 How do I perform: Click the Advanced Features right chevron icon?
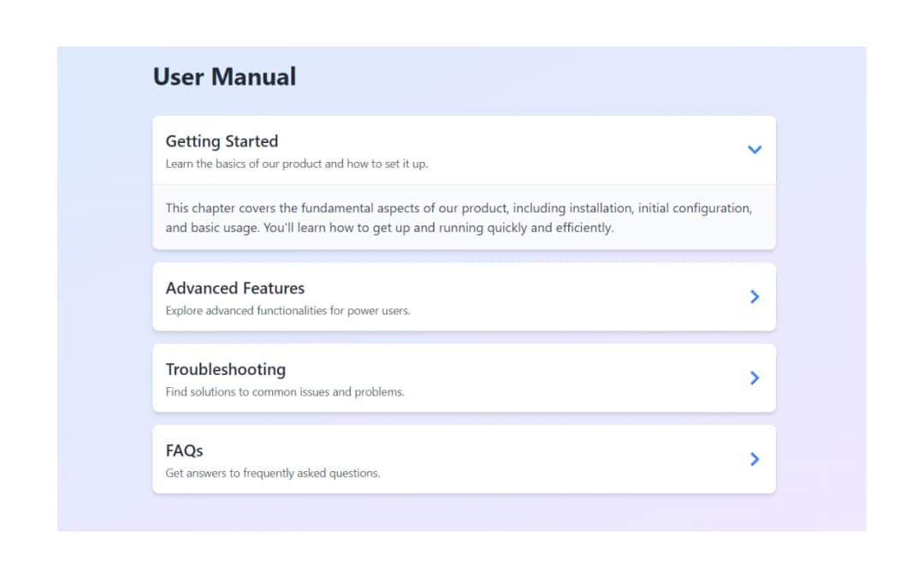point(755,296)
